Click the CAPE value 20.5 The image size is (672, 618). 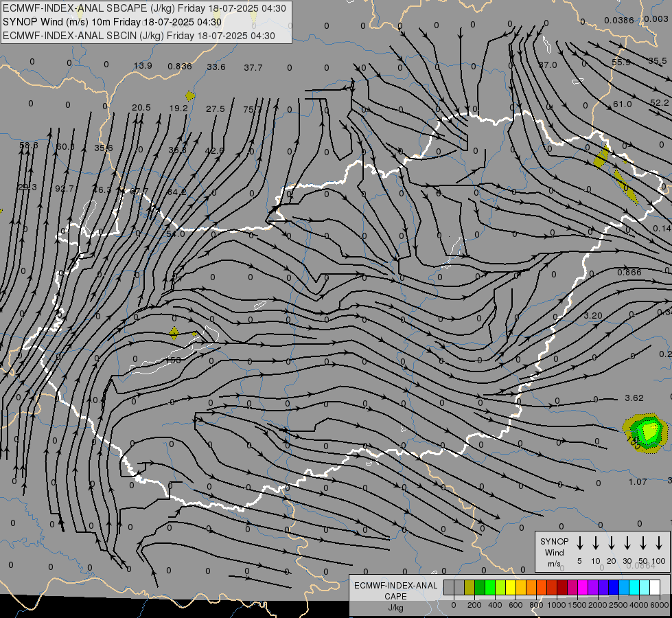pos(141,108)
